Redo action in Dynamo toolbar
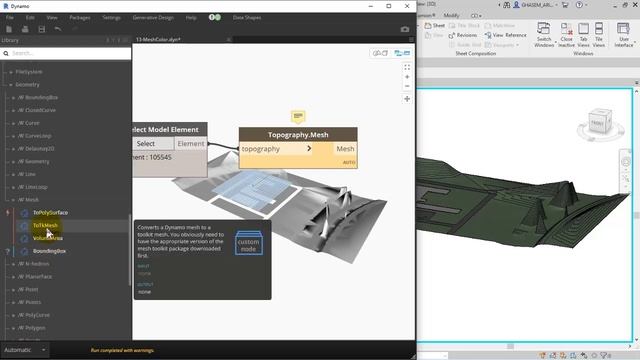This screenshot has height=360, width=640. [x=74, y=29]
